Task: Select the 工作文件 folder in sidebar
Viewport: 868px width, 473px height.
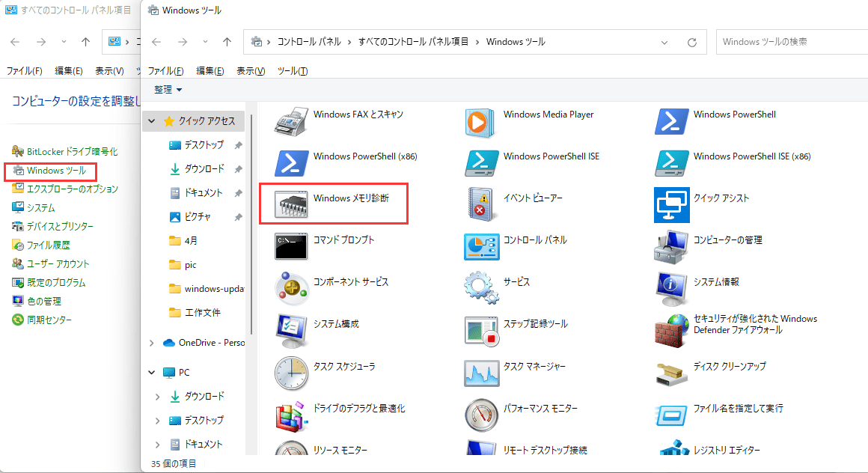Action: (202, 313)
